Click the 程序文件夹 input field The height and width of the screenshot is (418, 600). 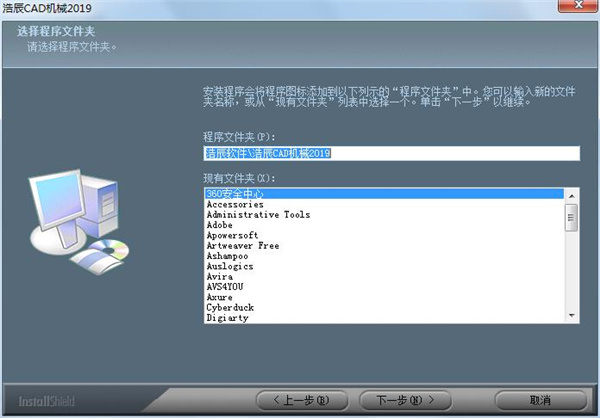392,153
